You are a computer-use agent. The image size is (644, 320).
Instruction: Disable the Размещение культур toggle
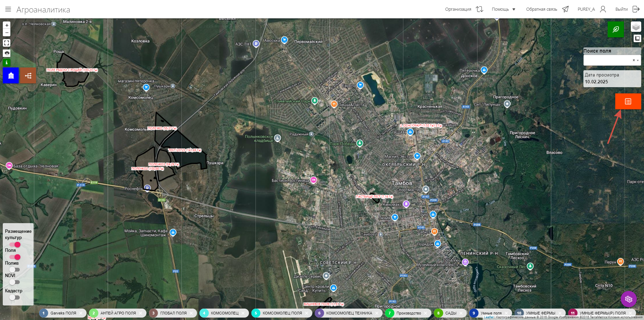pyautogui.click(x=15, y=245)
